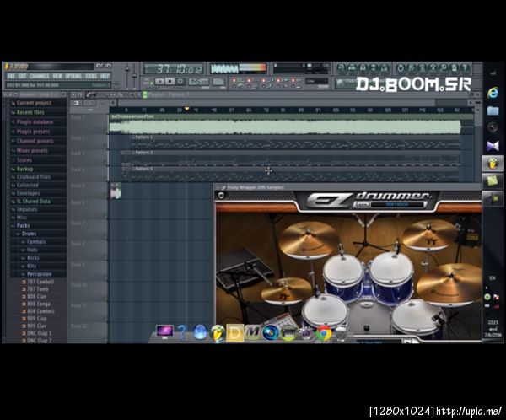Image resolution: width=506 pixels, height=420 pixels.
Task: Click the orange playhead marker on timeline
Action: tap(186, 109)
